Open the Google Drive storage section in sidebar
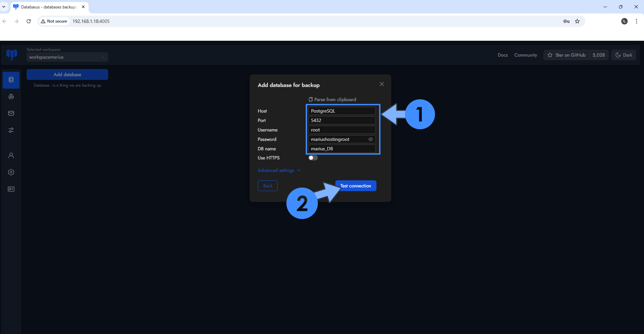The image size is (644, 334). (11, 96)
